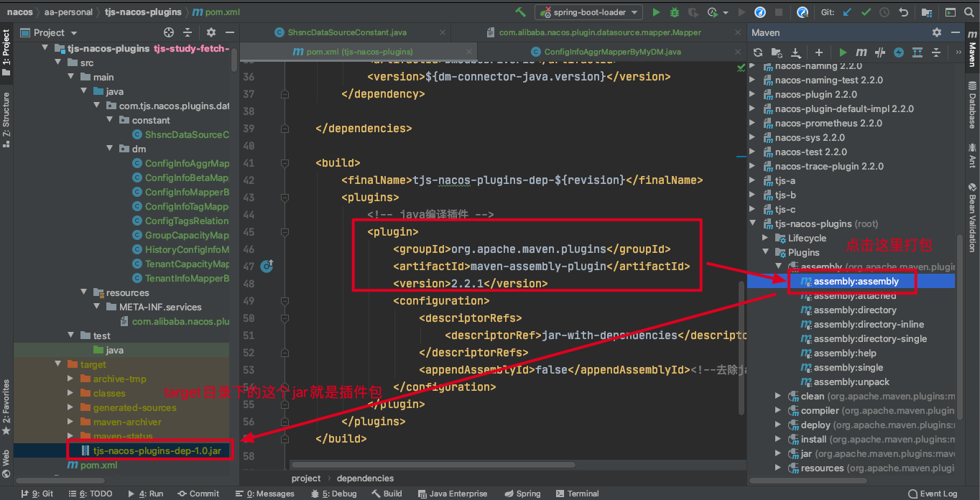This screenshot has width=980, height=500.
Task: Download sources and documentation in Maven panel
Action: click(796, 52)
